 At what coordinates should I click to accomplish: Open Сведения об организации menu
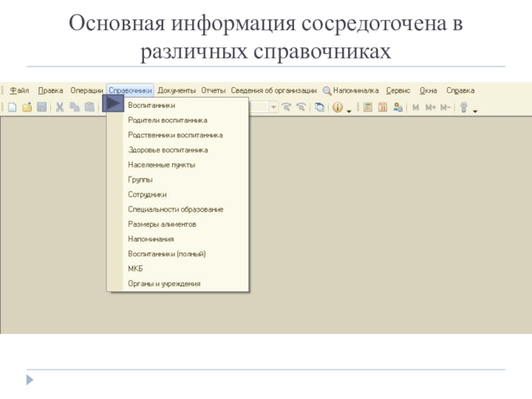pos(274,90)
